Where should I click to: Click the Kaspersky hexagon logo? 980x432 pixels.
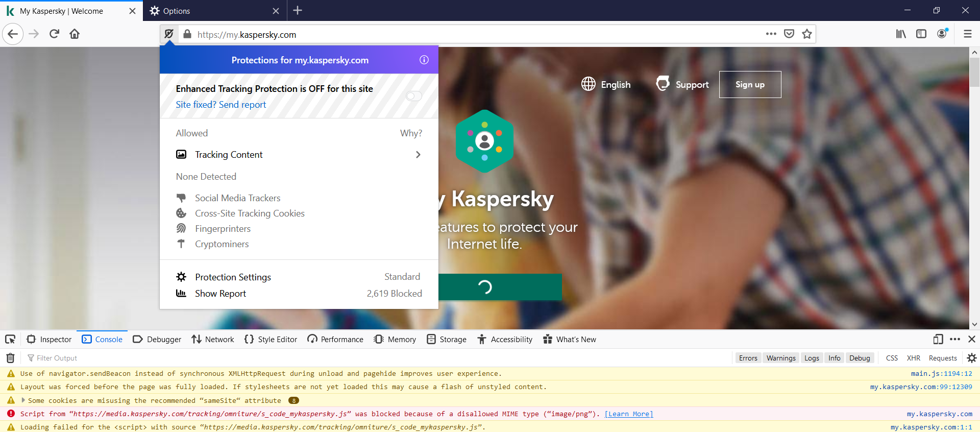coord(484,141)
